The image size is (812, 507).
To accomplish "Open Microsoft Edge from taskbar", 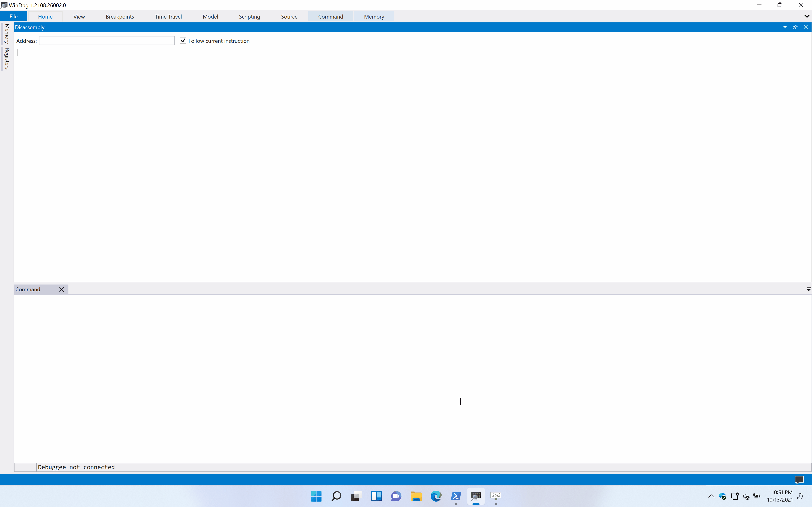I will click(x=436, y=496).
